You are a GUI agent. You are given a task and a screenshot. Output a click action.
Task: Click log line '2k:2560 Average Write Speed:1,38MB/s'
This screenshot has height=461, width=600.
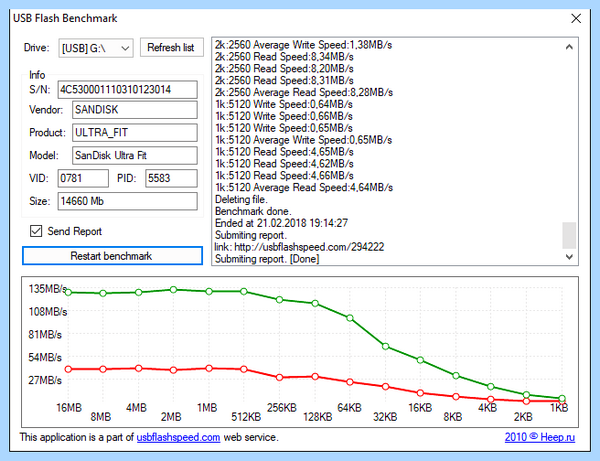[x=303, y=45]
